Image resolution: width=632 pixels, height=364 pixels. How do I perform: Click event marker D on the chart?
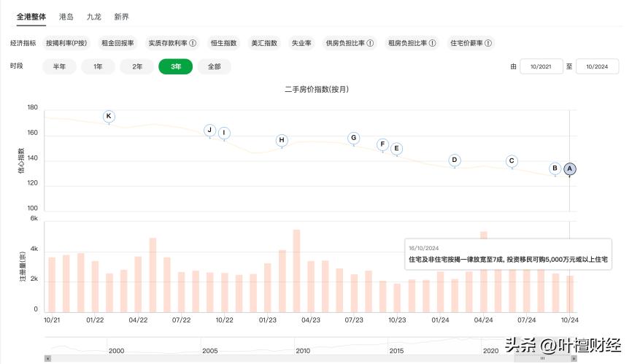(x=455, y=160)
